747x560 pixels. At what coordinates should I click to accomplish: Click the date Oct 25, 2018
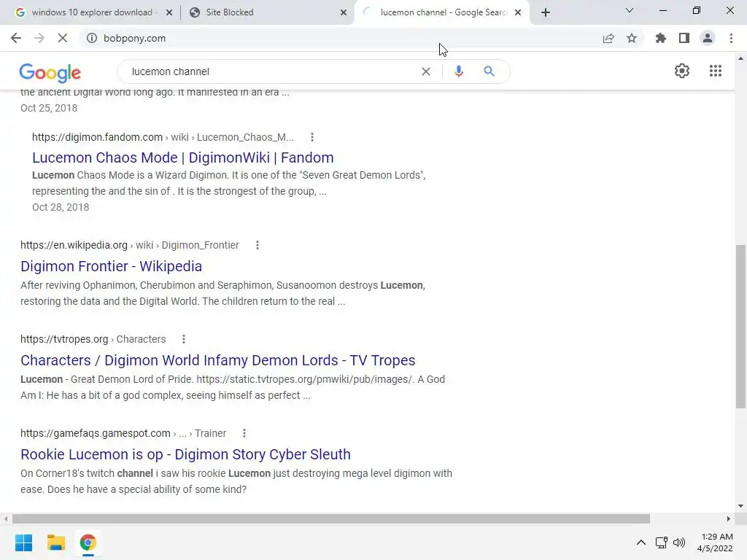(49, 108)
